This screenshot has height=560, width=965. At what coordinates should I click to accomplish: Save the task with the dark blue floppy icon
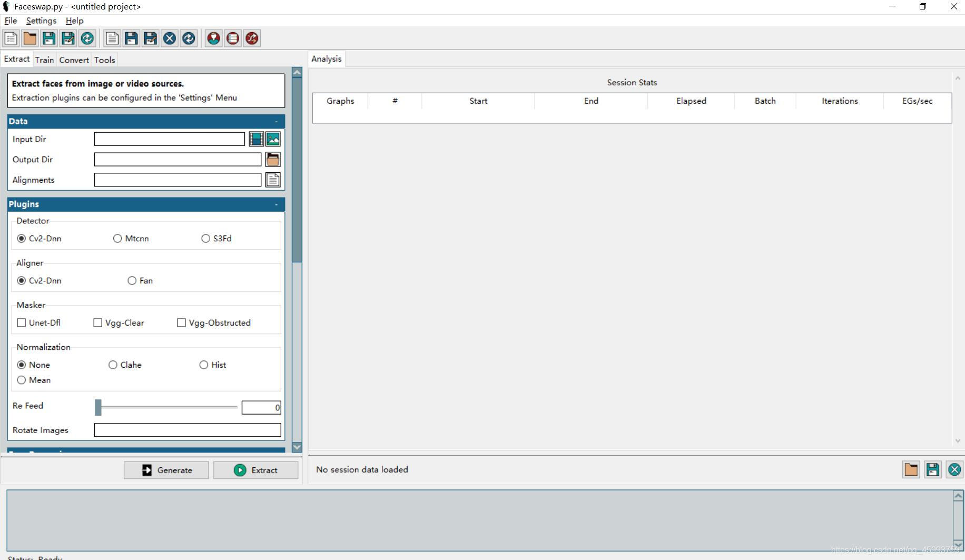click(131, 38)
